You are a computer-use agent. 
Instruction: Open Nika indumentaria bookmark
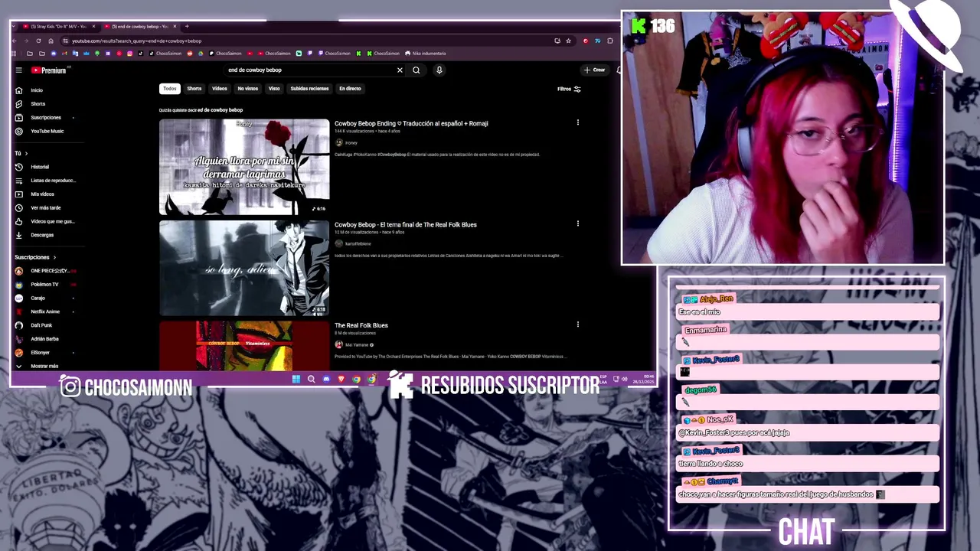click(x=425, y=54)
